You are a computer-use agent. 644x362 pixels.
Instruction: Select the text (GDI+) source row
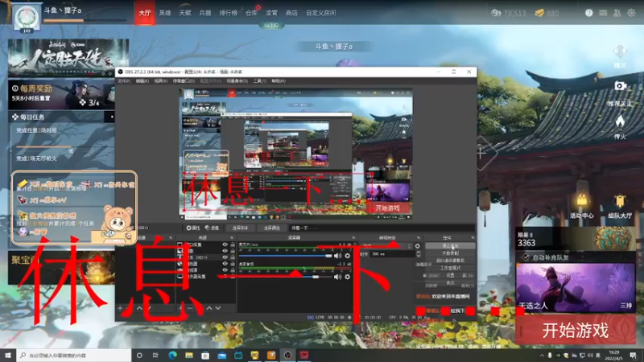(x=205, y=257)
